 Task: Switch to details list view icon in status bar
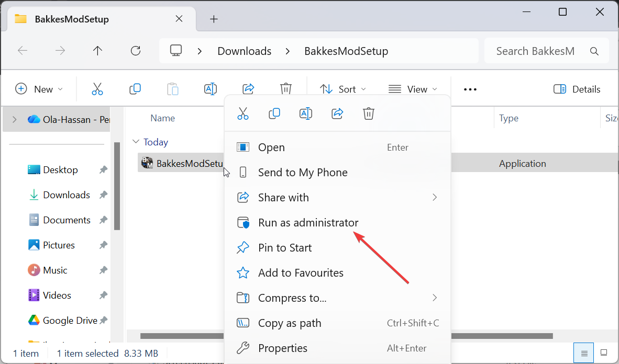point(584,353)
